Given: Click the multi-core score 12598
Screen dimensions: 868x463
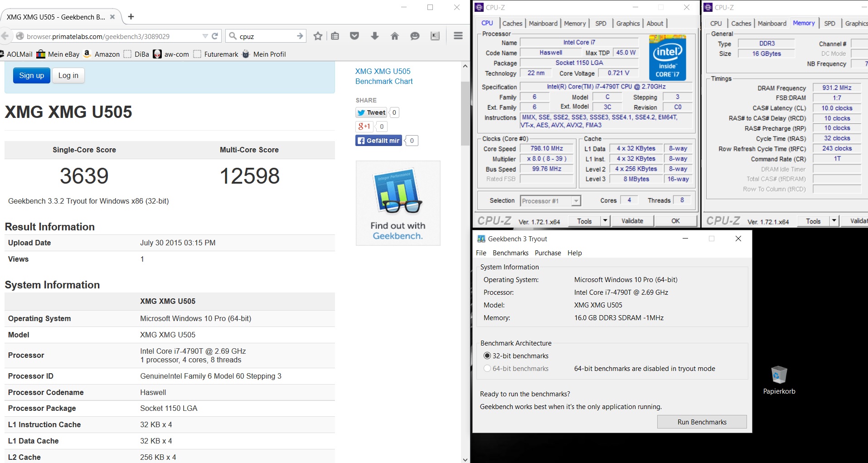Looking at the screenshot, I should (x=250, y=176).
